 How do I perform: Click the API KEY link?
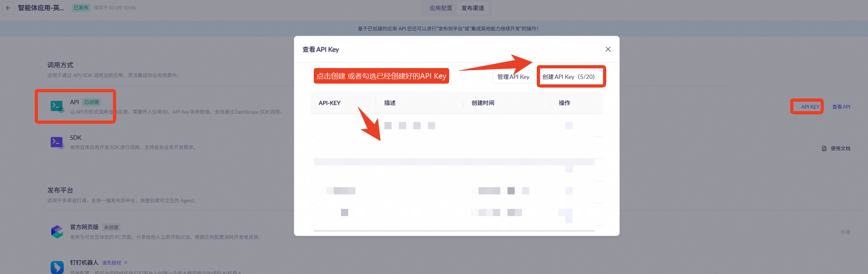point(810,107)
